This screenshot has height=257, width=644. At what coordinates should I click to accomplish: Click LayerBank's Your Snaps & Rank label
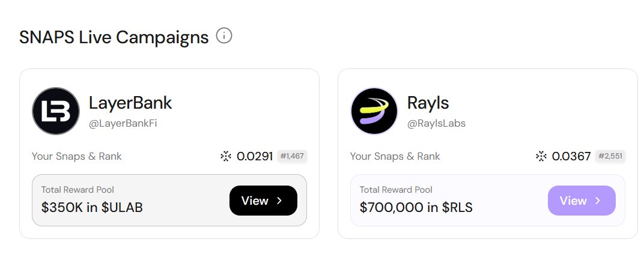click(76, 156)
